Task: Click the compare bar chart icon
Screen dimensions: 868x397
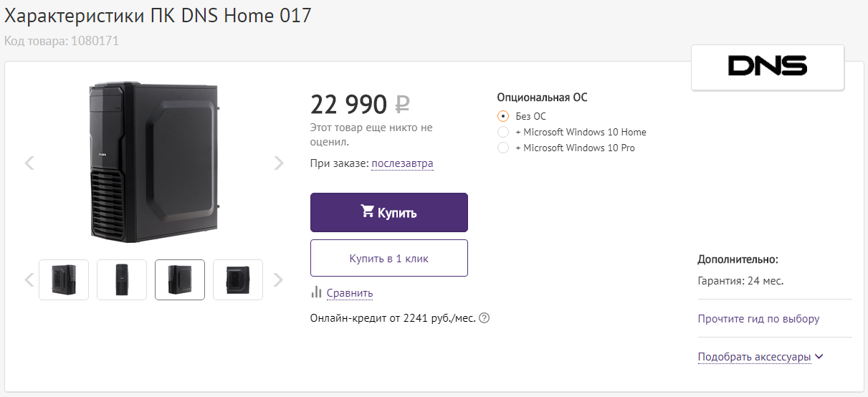Action: [316, 292]
